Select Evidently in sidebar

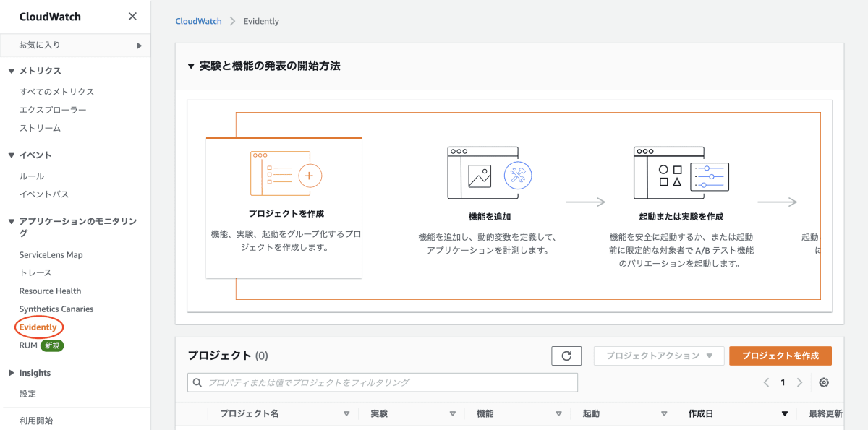coord(38,327)
